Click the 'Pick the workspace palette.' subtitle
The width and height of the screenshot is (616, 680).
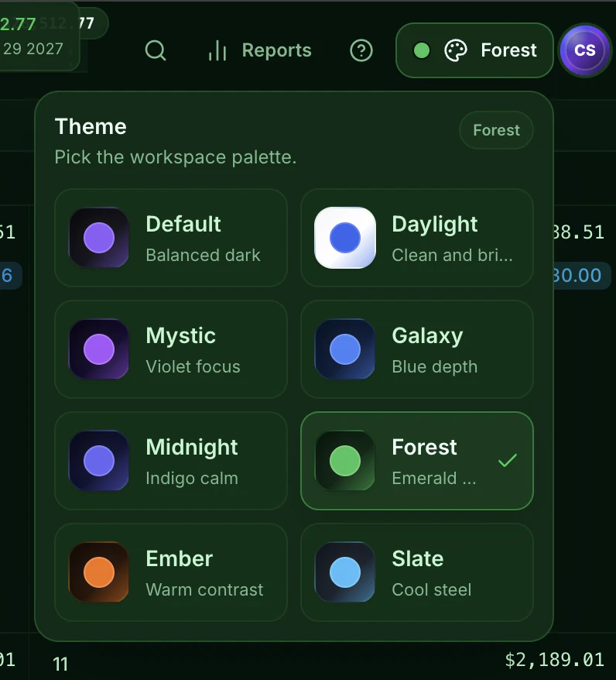pyautogui.click(x=176, y=157)
